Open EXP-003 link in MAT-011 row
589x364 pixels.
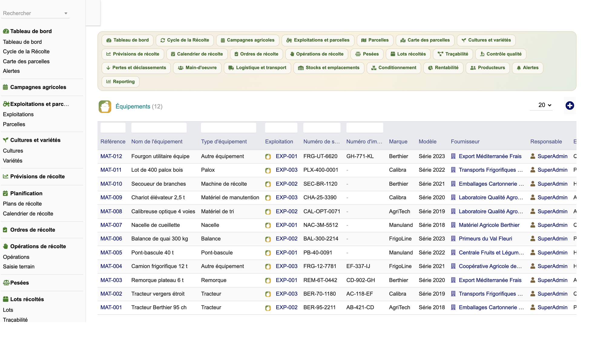[286, 170]
